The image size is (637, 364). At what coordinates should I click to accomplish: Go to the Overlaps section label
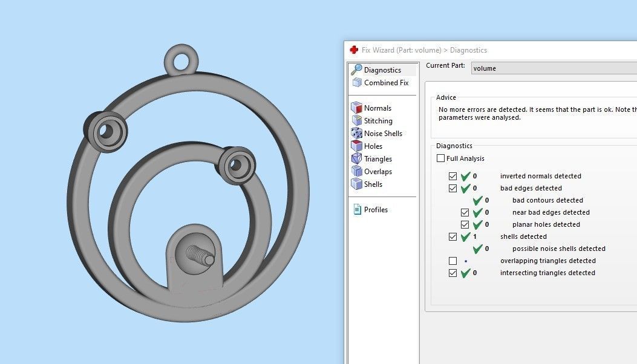pos(378,172)
